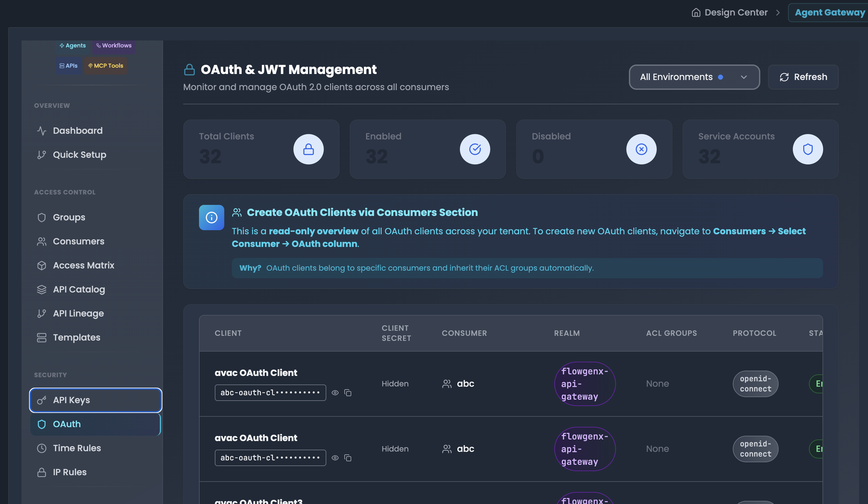Click the blue info icon in the banner
868x504 pixels.
pyautogui.click(x=212, y=218)
